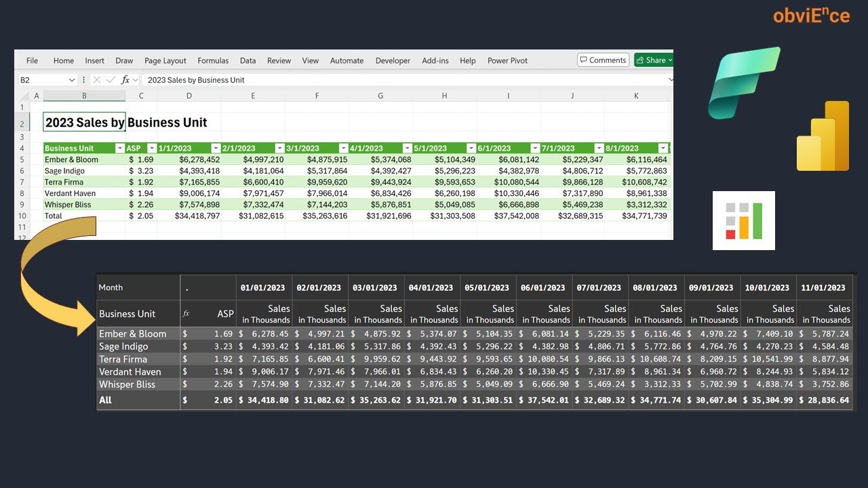The height and width of the screenshot is (488, 868).
Task: Click the formula bar options dots icon
Action: tap(84, 80)
